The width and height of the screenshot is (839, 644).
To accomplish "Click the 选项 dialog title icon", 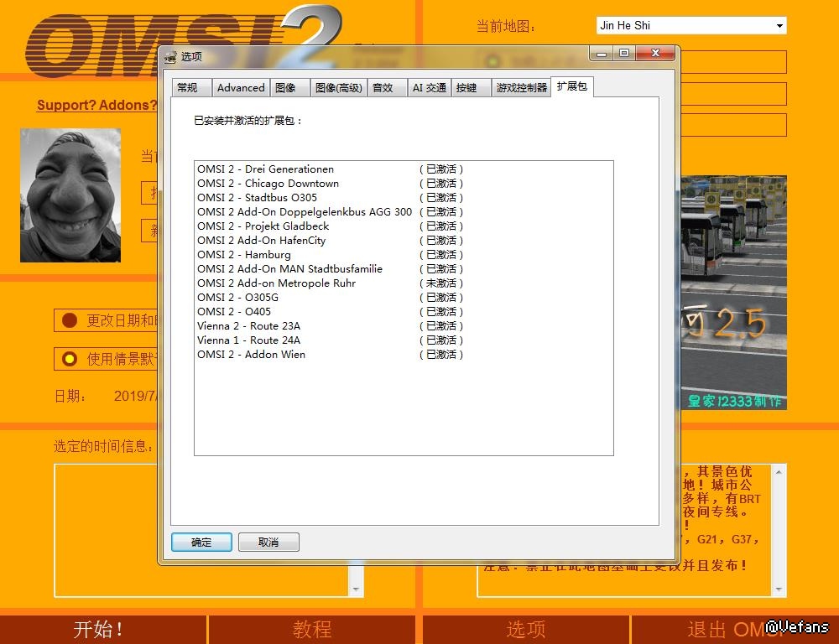I will click(170, 57).
